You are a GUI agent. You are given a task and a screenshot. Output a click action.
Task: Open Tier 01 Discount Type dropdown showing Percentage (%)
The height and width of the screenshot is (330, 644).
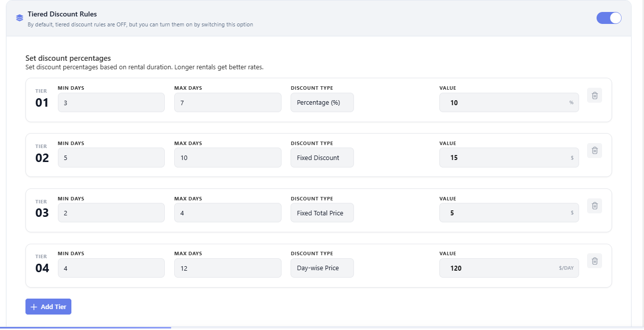coord(322,103)
